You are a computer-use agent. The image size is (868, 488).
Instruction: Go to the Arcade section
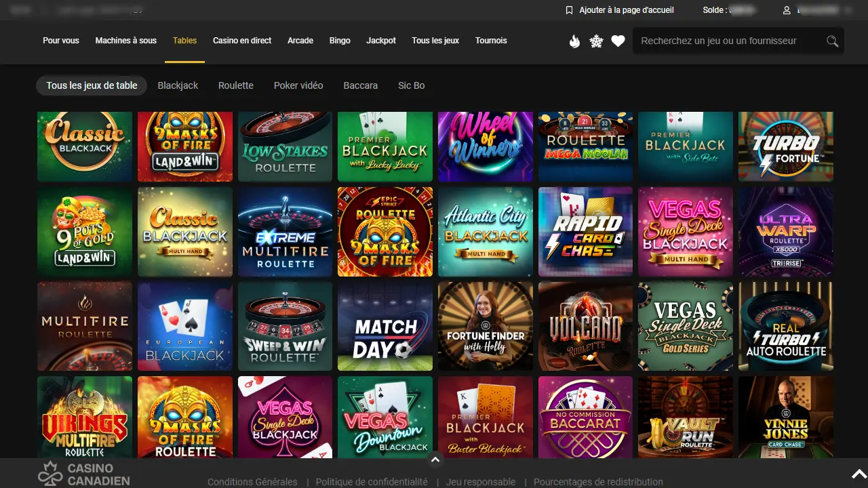[300, 41]
